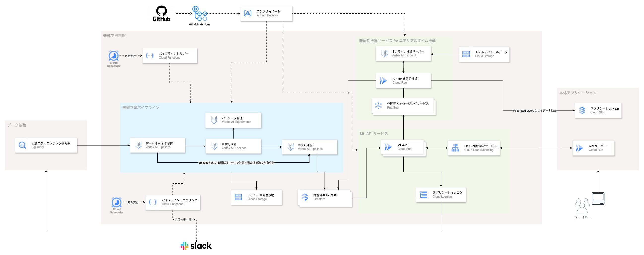Click Cloud Run icon in API for 非同期推論
Viewport: 644px width, 255px height.
click(383, 81)
